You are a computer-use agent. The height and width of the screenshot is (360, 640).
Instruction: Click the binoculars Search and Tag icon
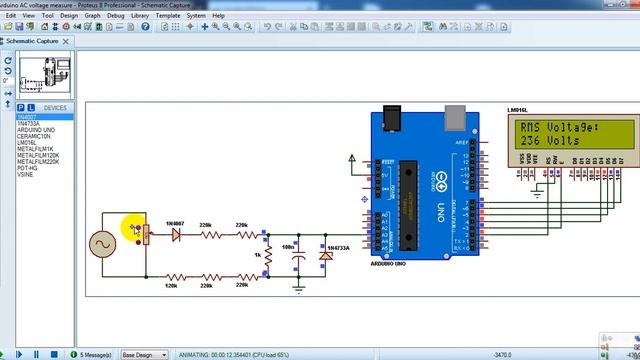tap(443, 27)
